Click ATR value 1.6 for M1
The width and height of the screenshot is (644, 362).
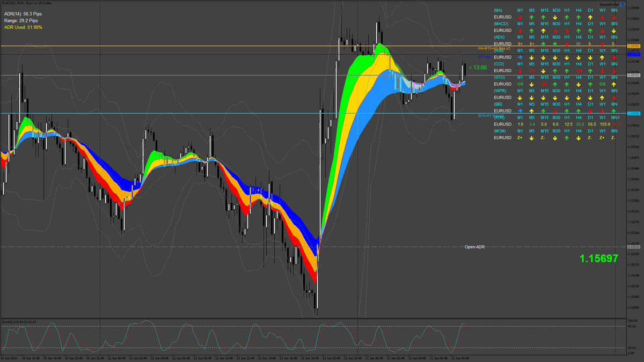[x=520, y=124]
